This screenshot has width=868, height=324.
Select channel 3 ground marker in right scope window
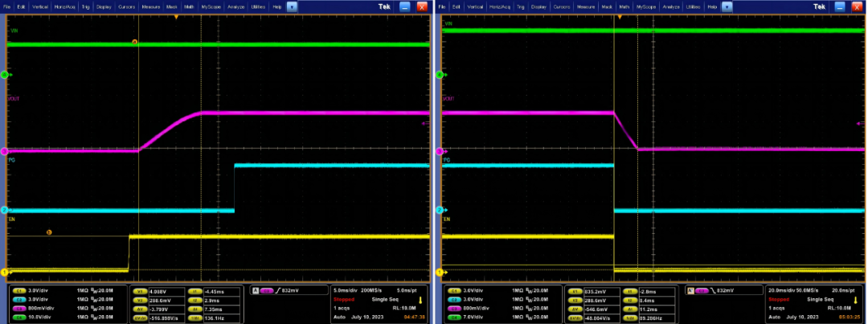coord(440,150)
